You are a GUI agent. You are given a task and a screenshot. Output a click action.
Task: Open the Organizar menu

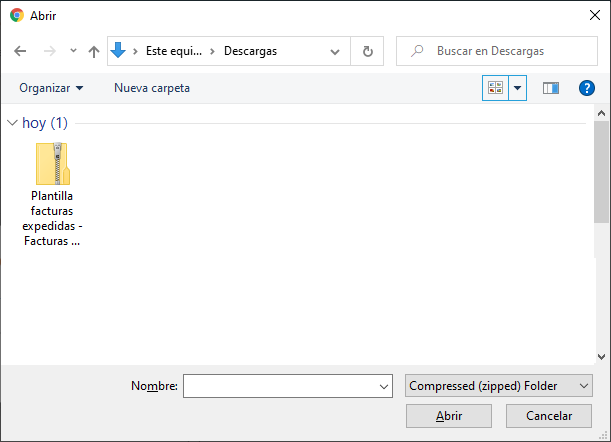[x=51, y=88]
